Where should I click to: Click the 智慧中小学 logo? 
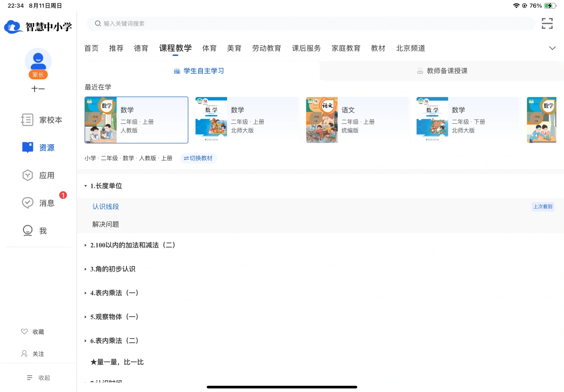click(38, 26)
